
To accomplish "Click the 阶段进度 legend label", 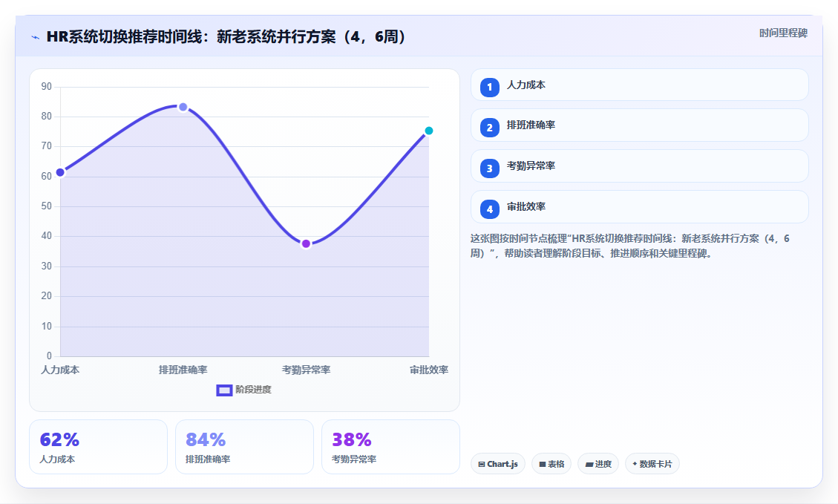I will pos(253,390).
